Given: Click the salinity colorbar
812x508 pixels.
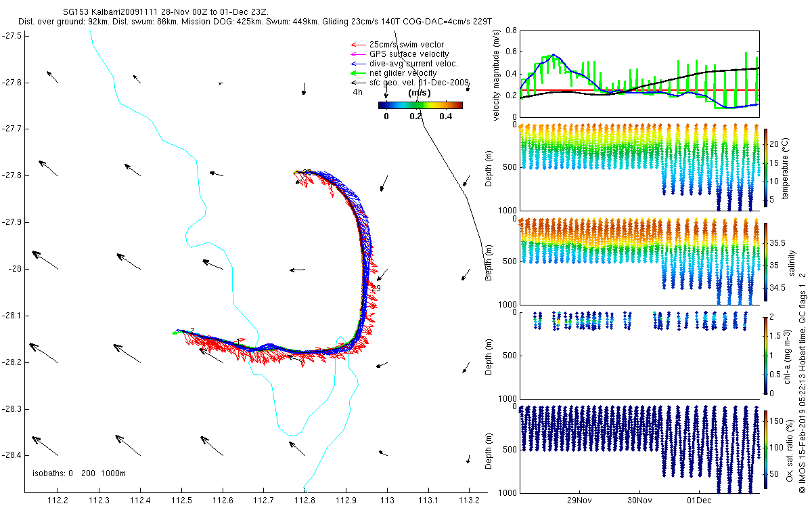Looking at the screenshot, I should (765, 261).
